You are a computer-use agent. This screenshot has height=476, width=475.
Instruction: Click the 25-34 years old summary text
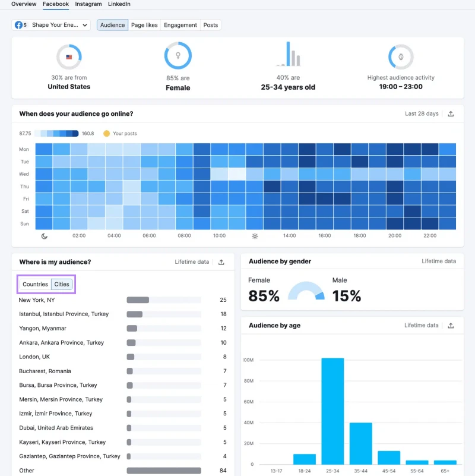pos(288,87)
